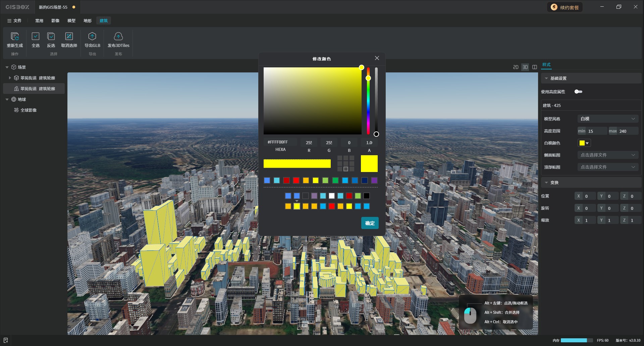Collapse the 基础设置 section
Image resolution: width=644 pixels, height=346 pixels.
point(546,78)
